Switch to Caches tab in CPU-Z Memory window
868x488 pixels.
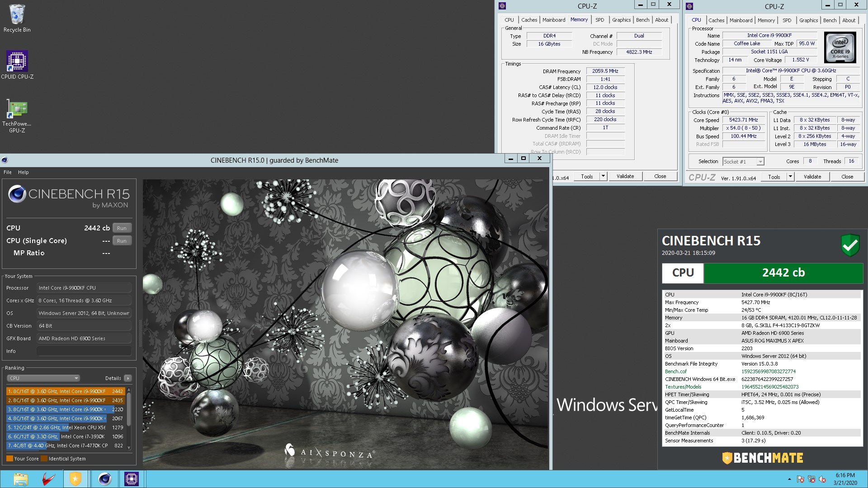529,20
